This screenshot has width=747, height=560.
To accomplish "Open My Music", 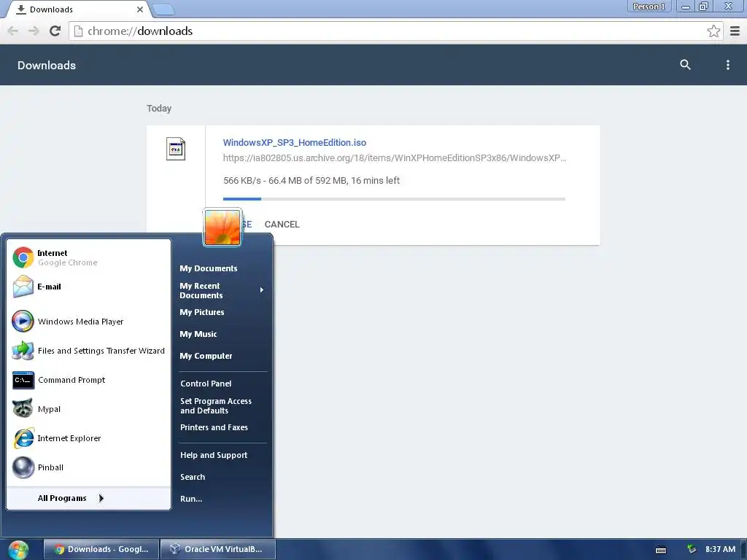I will click(198, 334).
